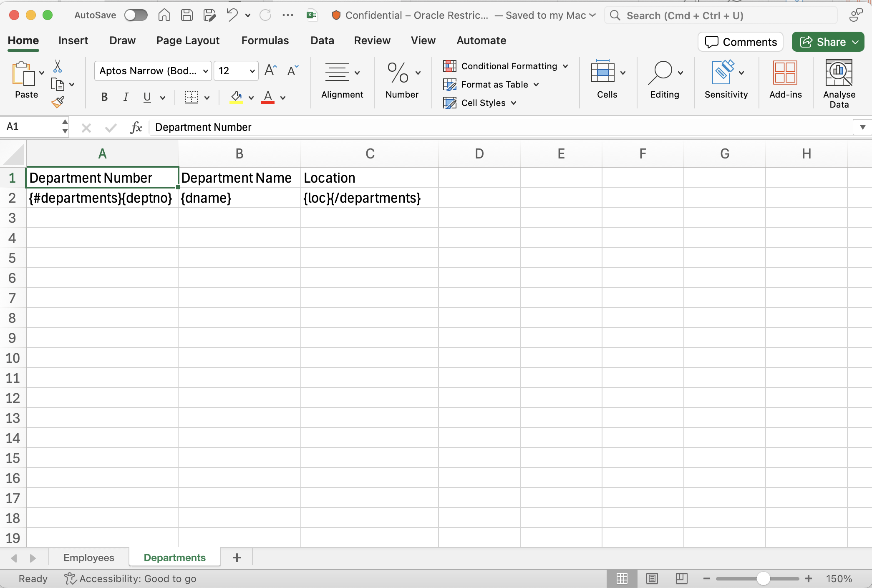Click the Format Painter brush icon
The image size is (872, 588).
tap(58, 102)
